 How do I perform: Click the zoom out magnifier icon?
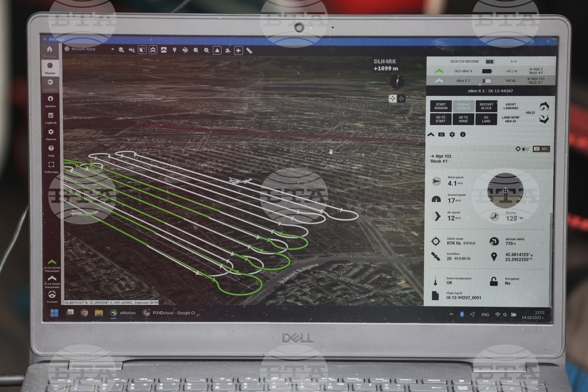click(x=195, y=50)
